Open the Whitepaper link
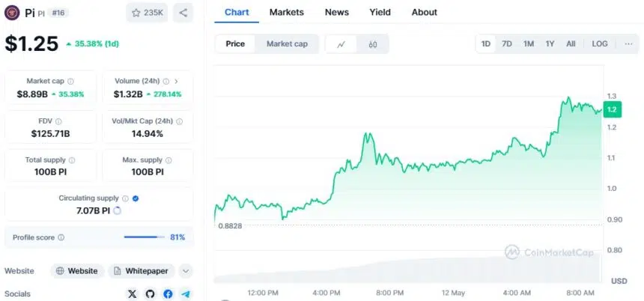Screen dimensions: 644x301 click(x=142, y=271)
